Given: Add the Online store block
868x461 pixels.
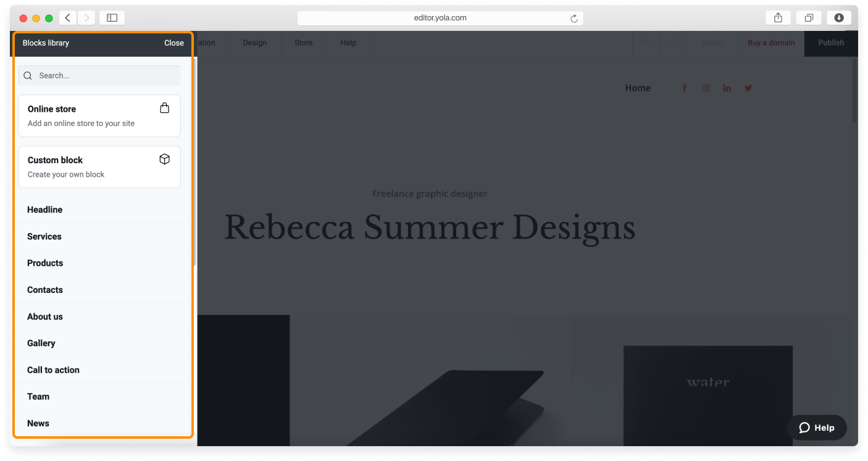Looking at the screenshot, I should pyautogui.click(x=99, y=116).
